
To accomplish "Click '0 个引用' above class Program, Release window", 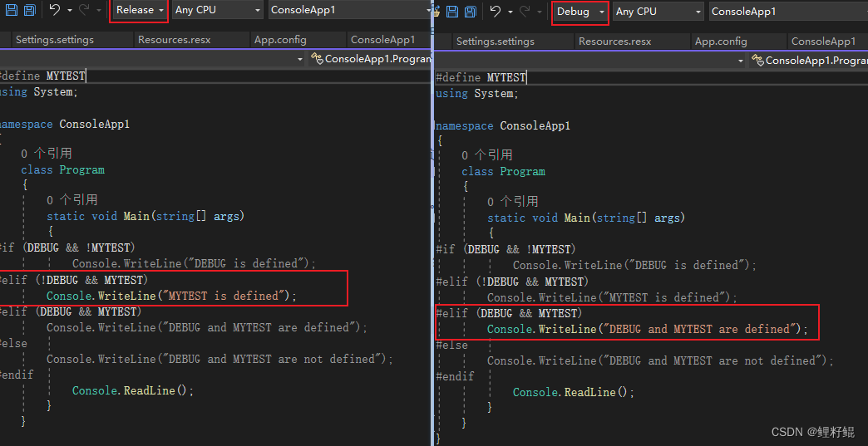I will pos(47,154).
